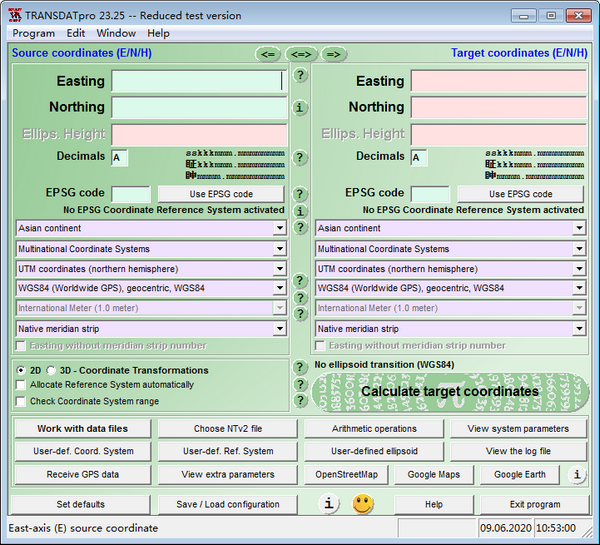Click the green info icon beside Northing
This screenshot has width=600, height=545.
pyautogui.click(x=300, y=107)
